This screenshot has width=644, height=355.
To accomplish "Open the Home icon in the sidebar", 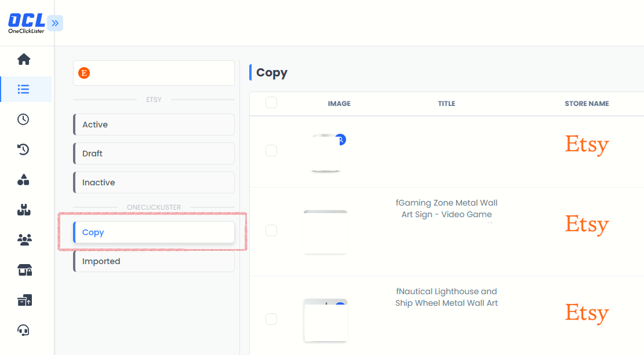I will (x=24, y=59).
